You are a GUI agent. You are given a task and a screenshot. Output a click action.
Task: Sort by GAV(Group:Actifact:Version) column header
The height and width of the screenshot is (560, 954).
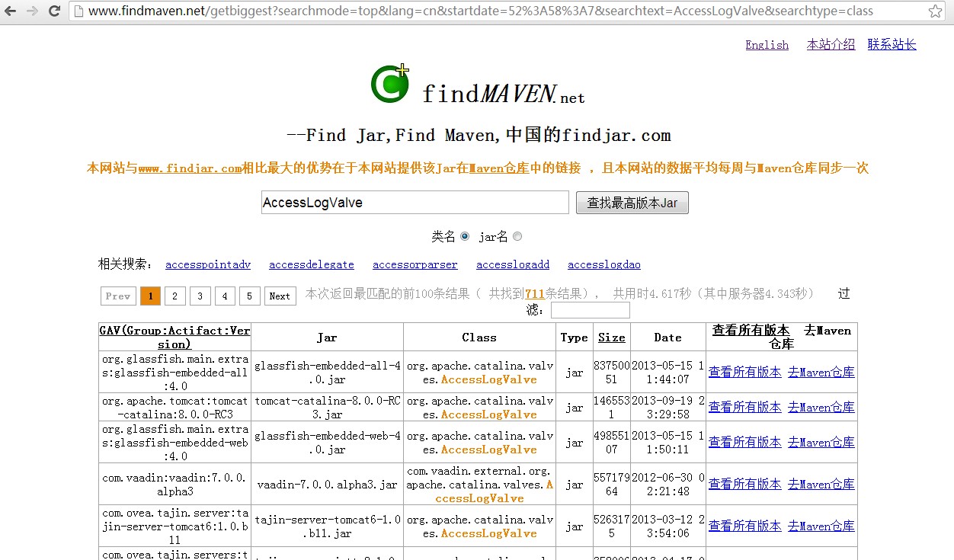[x=174, y=338]
